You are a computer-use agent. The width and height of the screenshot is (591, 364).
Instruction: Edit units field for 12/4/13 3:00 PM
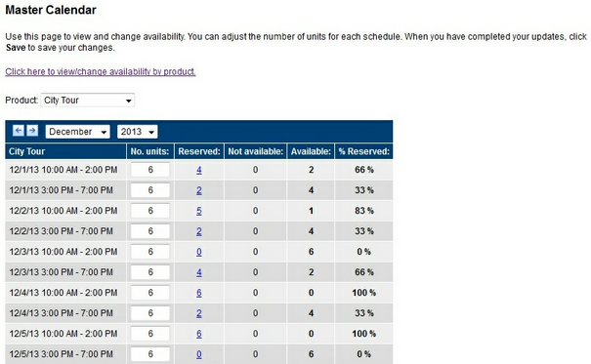tap(150, 313)
